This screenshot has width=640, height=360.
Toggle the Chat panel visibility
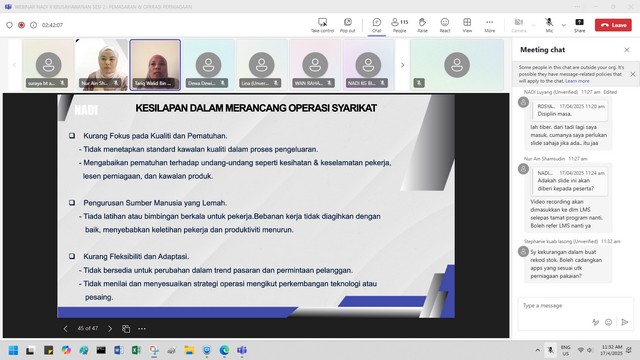point(376,25)
